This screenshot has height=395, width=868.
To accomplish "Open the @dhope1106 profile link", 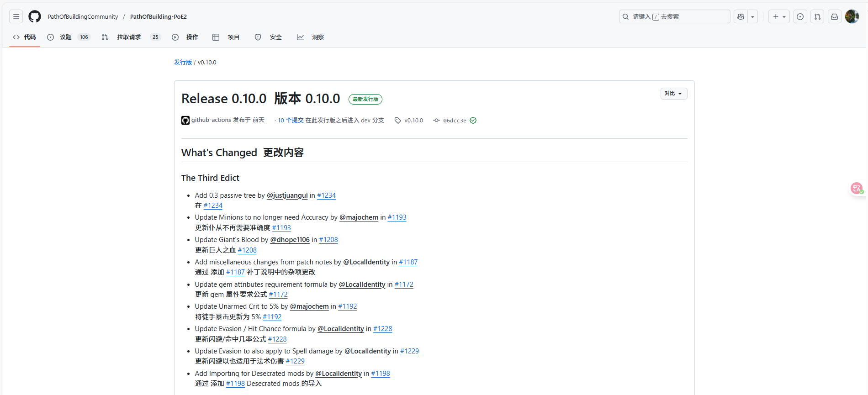I will (x=290, y=240).
